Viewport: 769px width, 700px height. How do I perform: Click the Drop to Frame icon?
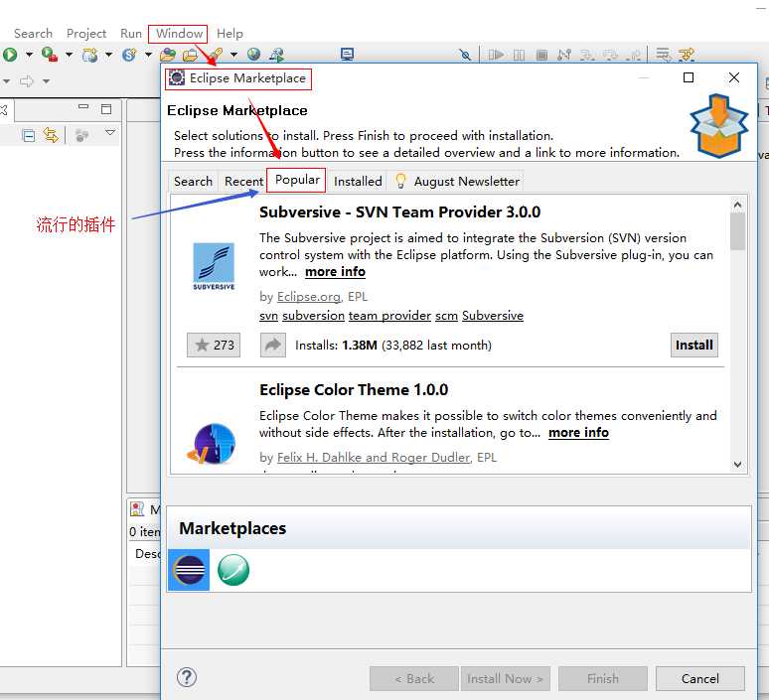click(x=664, y=55)
